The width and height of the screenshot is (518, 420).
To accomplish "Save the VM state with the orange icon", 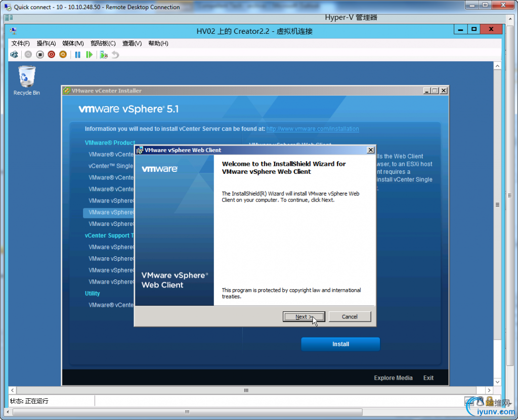I will 63,55.
